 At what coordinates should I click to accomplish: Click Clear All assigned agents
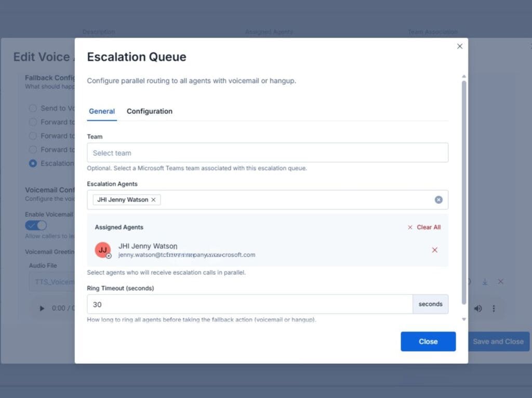tap(424, 227)
